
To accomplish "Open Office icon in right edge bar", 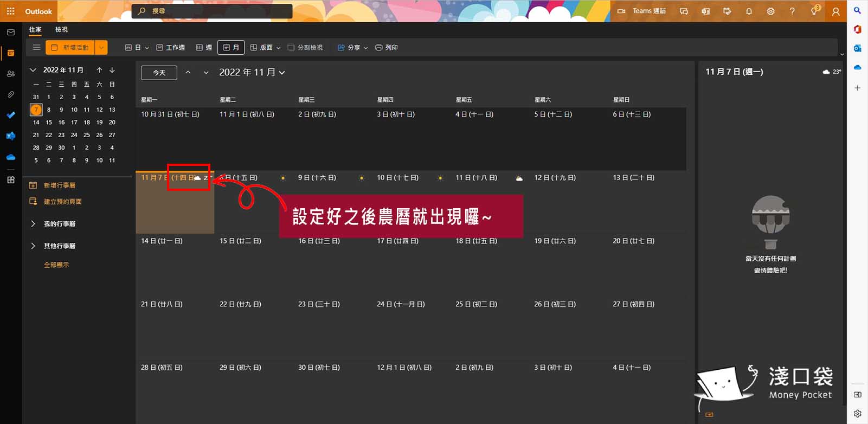I will tap(857, 29).
